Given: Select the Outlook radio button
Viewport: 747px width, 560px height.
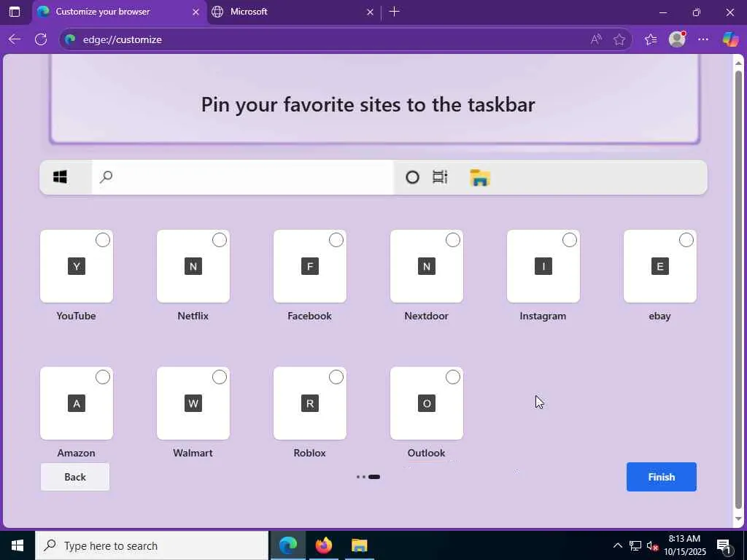Looking at the screenshot, I should (453, 377).
